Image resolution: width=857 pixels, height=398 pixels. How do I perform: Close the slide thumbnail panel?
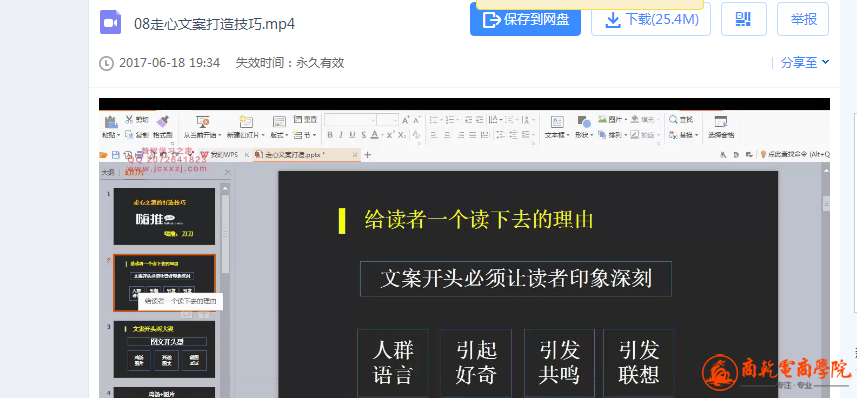pos(229,173)
